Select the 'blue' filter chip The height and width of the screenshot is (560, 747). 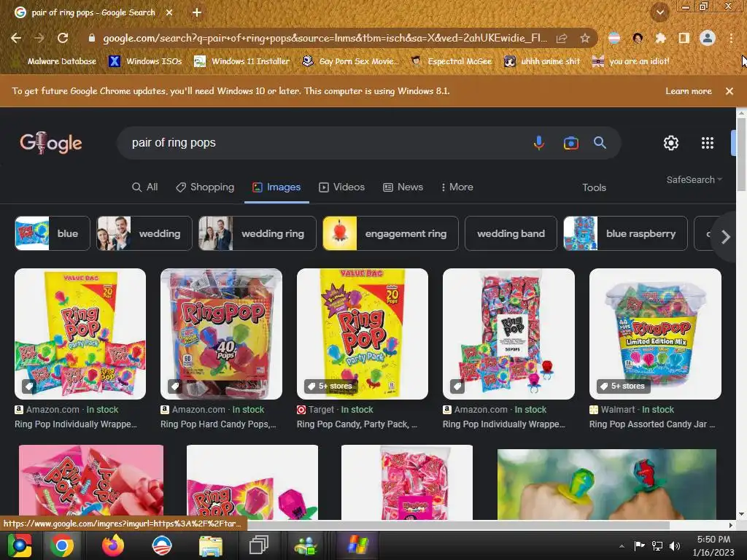(x=53, y=233)
